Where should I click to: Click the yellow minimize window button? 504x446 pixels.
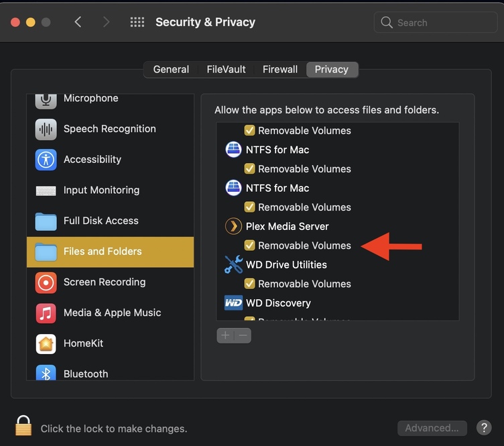pos(31,22)
